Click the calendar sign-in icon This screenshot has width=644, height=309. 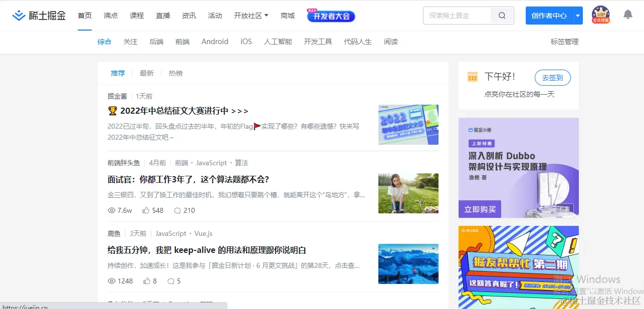(x=472, y=77)
